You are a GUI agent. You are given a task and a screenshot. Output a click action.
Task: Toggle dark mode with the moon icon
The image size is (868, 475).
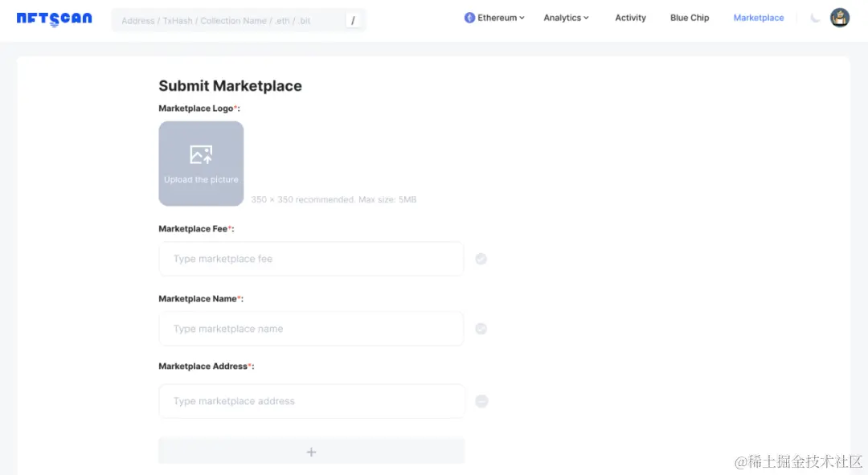[815, 18]
